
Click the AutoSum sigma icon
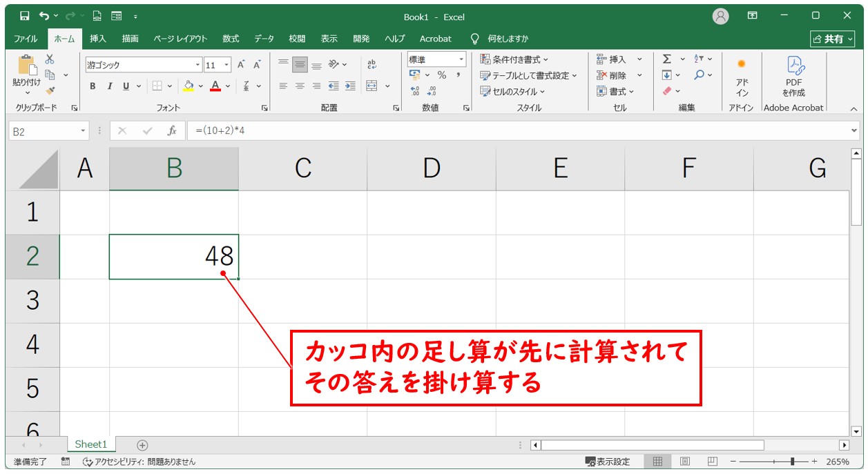666,59
